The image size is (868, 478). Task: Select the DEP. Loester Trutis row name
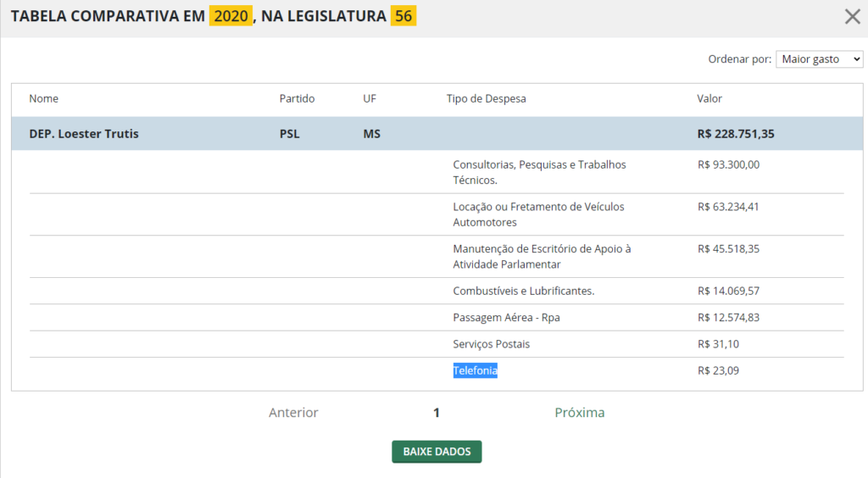tap(84, 134)
